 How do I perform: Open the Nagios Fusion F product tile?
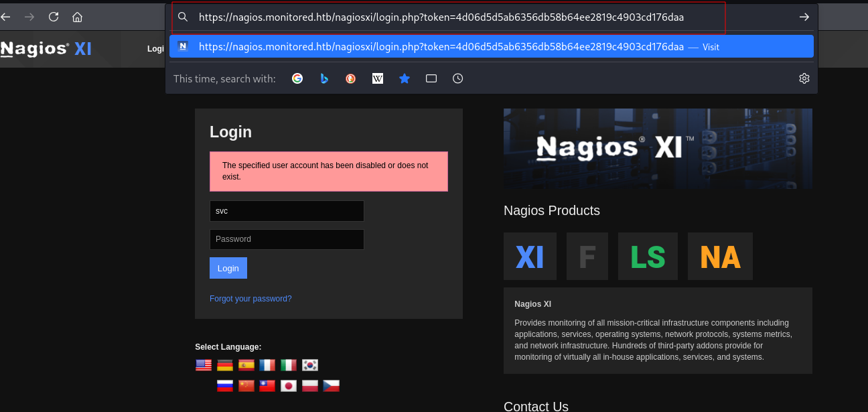[x=587, y=256]
